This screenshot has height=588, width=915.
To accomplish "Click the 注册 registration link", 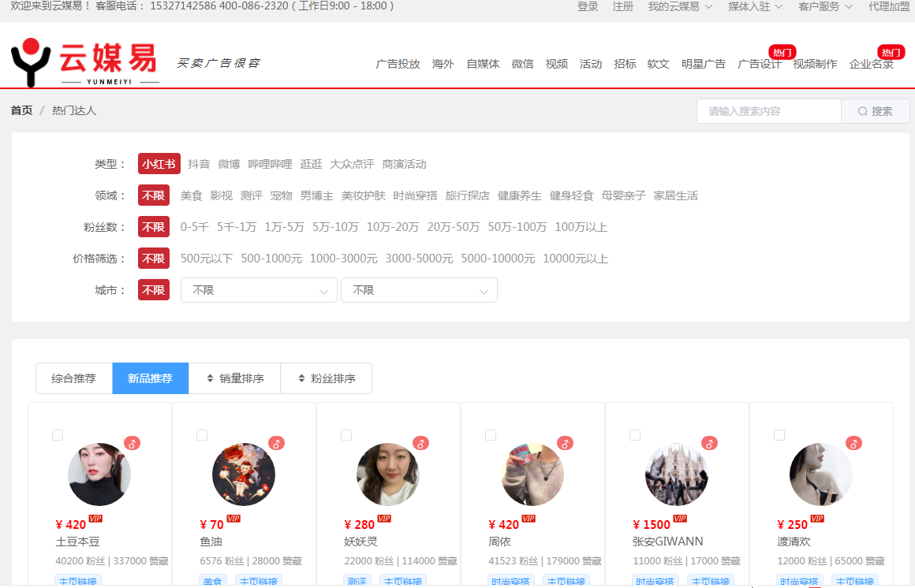I will (623, 6).
